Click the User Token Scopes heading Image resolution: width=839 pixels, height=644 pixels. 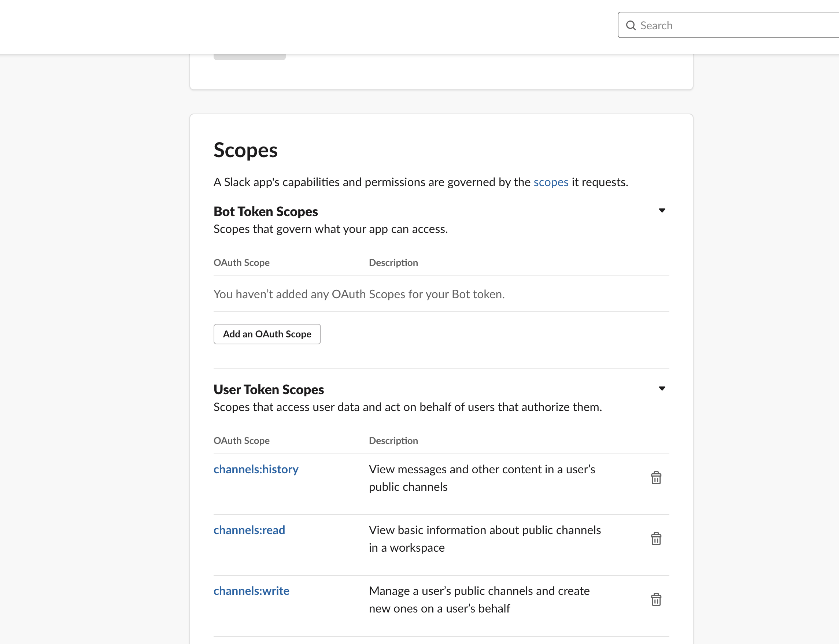click(x=268, y=389)
